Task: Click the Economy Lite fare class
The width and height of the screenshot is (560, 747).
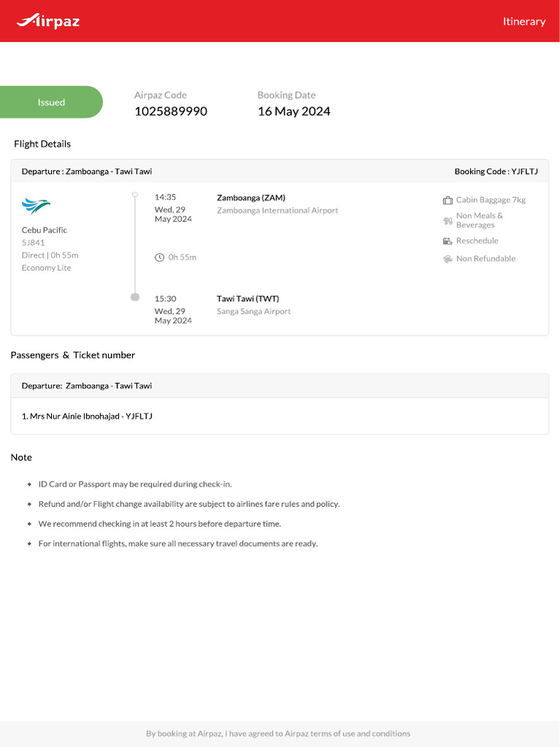Action: (46, 268)
